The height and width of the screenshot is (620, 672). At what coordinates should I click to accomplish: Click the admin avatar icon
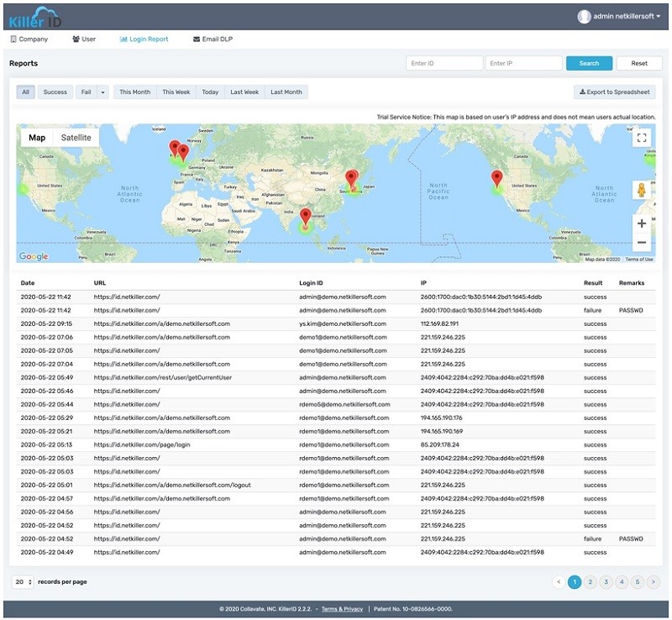(x=584, y=16)
